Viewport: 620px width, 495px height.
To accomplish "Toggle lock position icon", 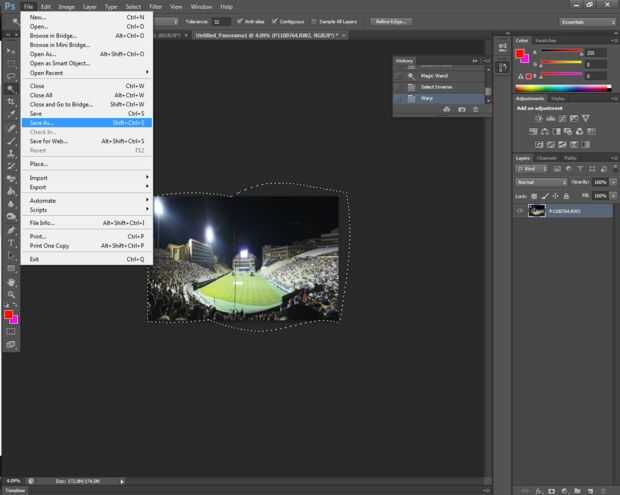I will click(x=556, y=196).
